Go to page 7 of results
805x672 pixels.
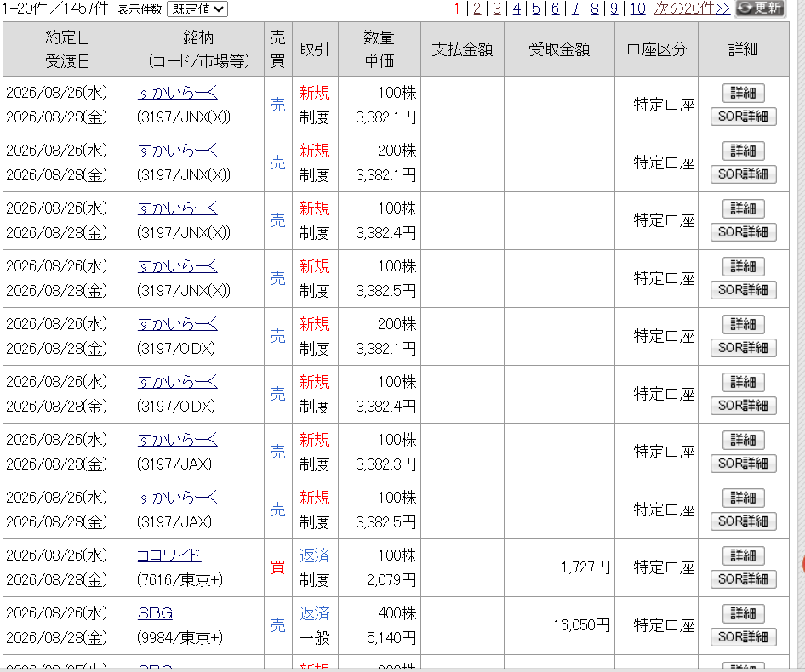click(x=575, y=9)
